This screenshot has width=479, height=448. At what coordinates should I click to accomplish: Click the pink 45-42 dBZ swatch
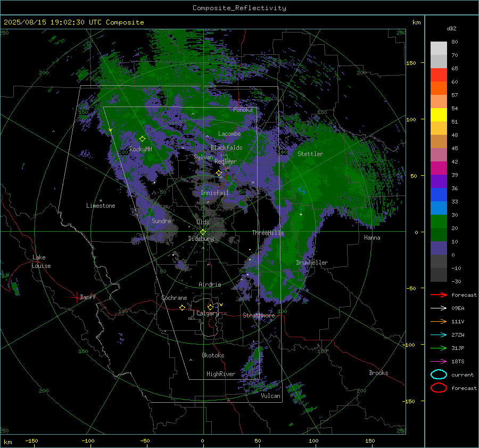pos(439,155)
